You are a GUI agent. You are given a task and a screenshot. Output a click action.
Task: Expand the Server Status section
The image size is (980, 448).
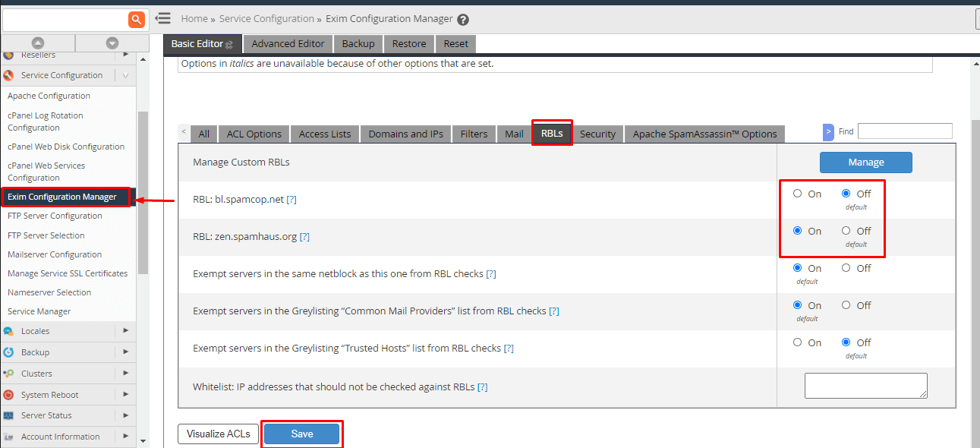(x=125, y=415)
